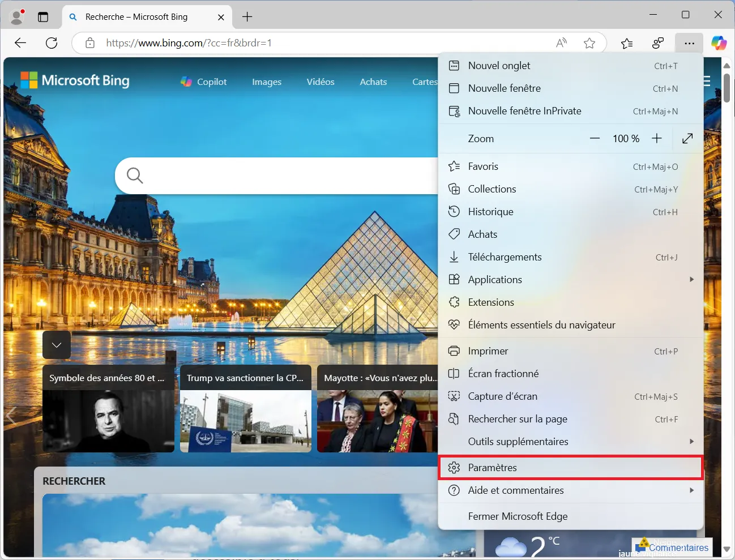The image size is (735, 560).
Task: Open browser essentials/profile link toolbar icon
Action: 658,43
